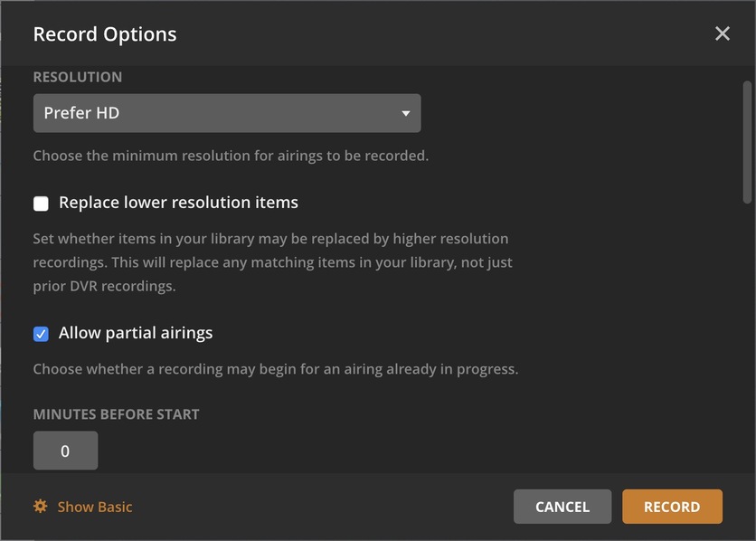Click the gear icon beside Show Basic

[x=41, y=507]
